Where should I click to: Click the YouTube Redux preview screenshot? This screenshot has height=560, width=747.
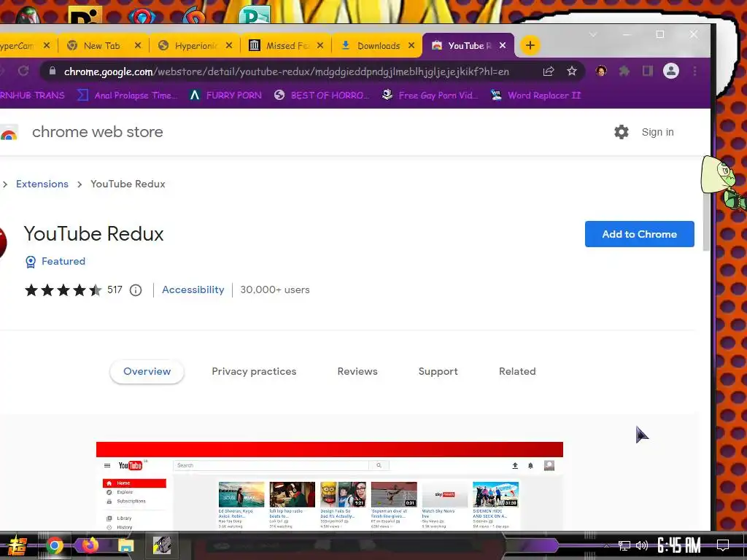click(330, 486)
